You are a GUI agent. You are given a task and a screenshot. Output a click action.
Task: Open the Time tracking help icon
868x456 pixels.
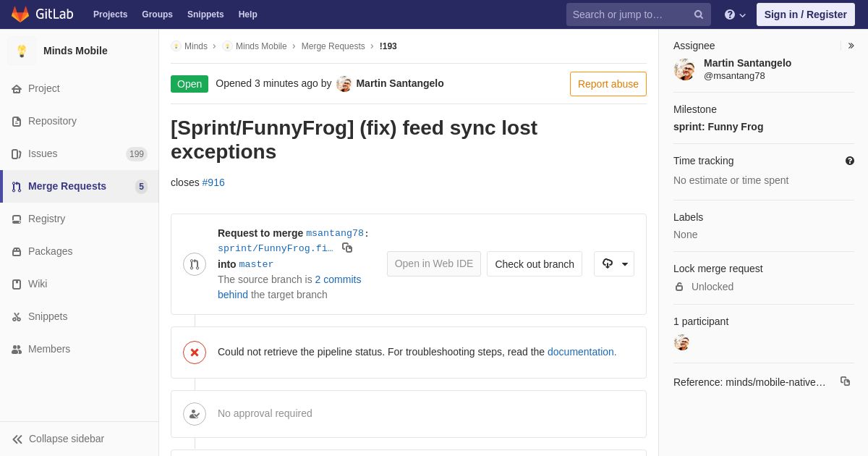pos(850,161)
